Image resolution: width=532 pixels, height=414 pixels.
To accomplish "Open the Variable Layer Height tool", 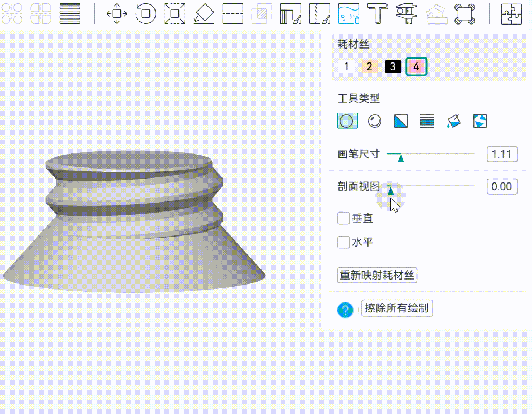I will pyautogui.click(x=70, y=13).
